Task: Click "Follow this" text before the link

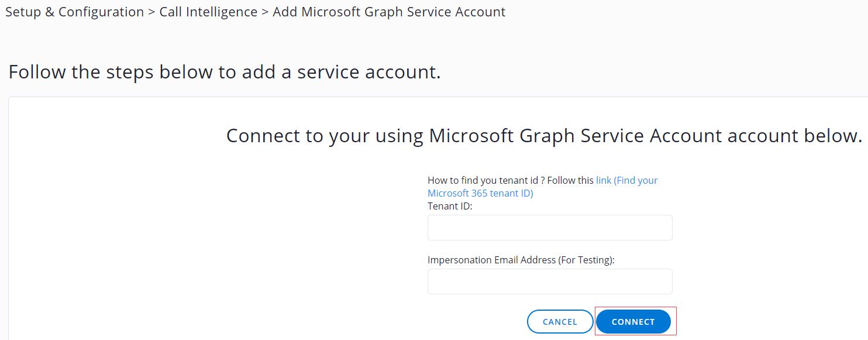Action: [570, 180]
